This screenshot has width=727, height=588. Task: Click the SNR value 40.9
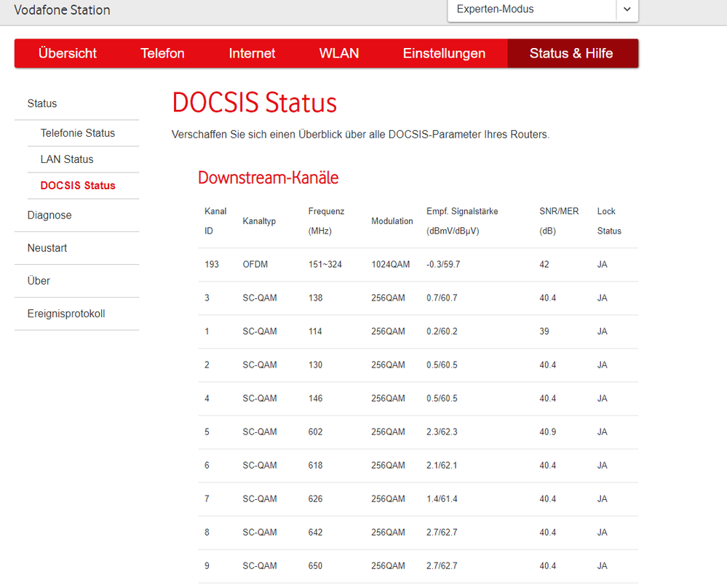(x=547, y=432)
